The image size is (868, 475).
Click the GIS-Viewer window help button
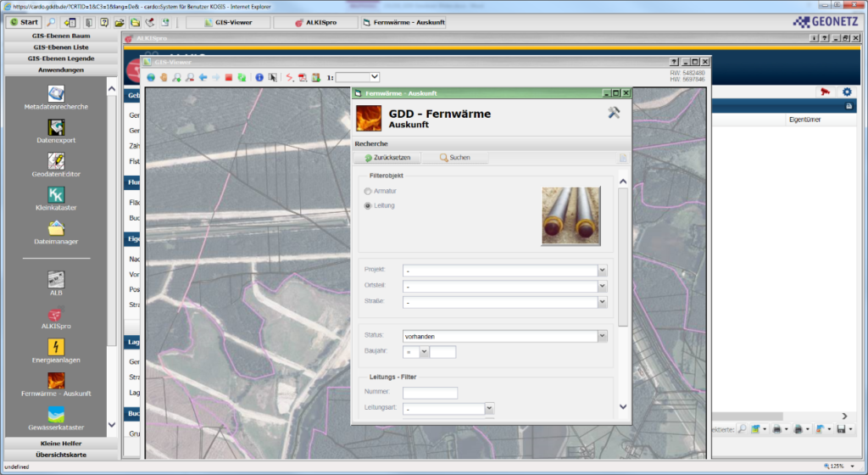[674, 62]
